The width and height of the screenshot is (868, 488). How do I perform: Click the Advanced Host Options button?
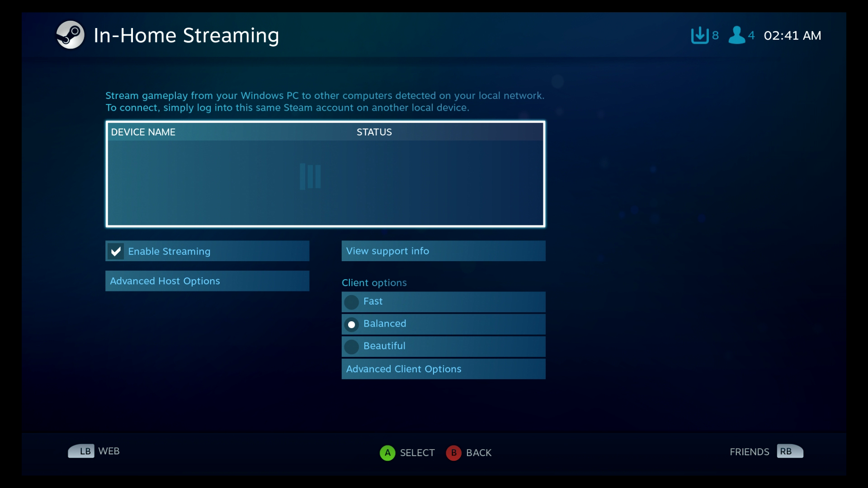208,281
